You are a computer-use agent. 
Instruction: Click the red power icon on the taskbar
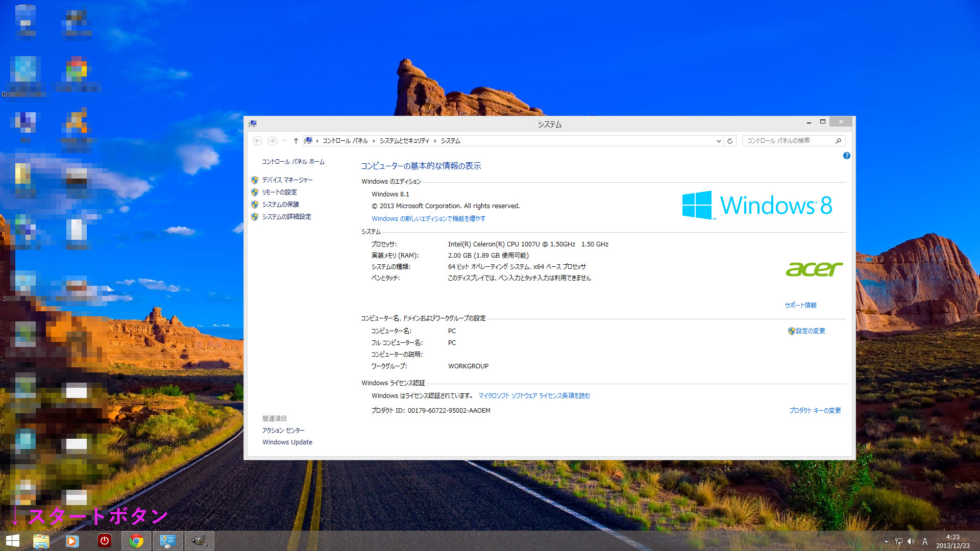104,541
